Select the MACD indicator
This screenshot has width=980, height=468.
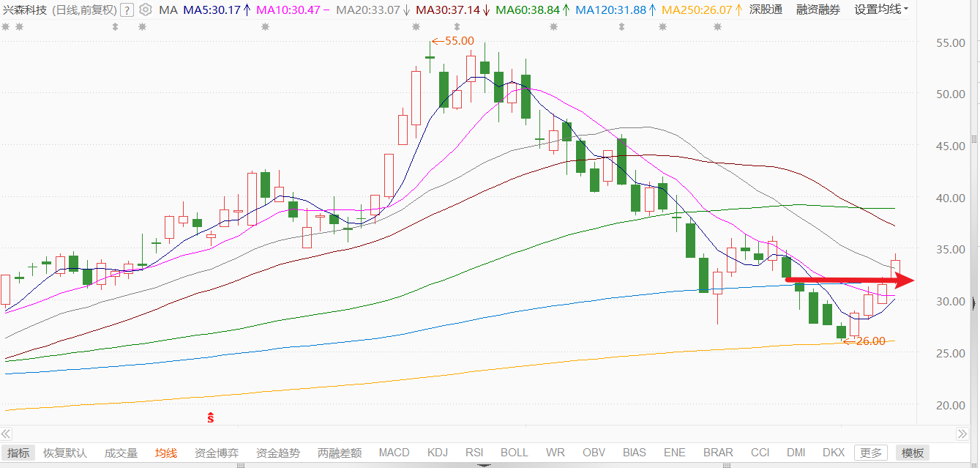[x=394, y=453]
